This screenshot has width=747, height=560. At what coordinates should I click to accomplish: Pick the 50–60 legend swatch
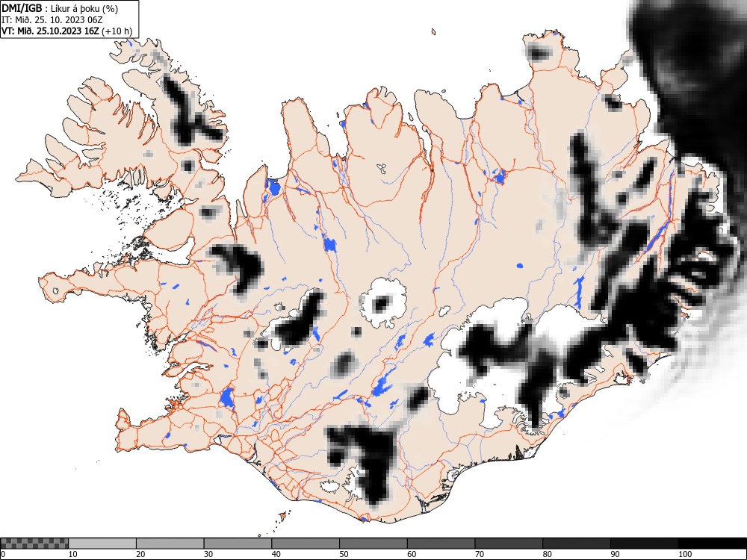pos(373,544)
